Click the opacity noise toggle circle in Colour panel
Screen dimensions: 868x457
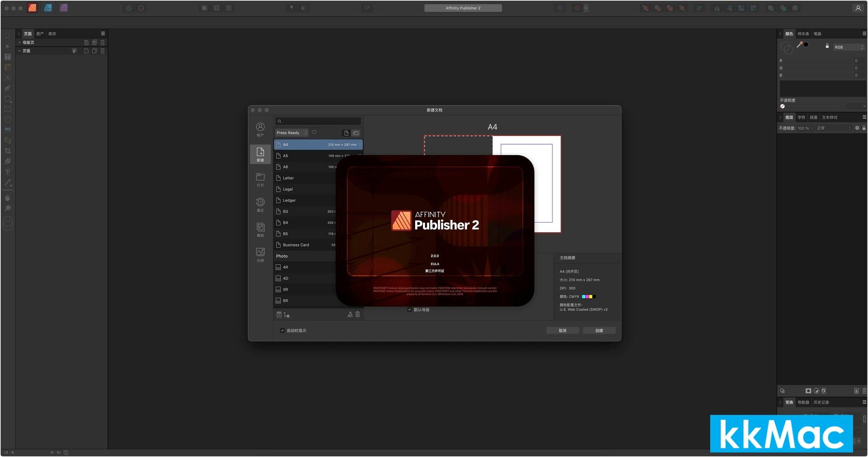click(783, 106)
